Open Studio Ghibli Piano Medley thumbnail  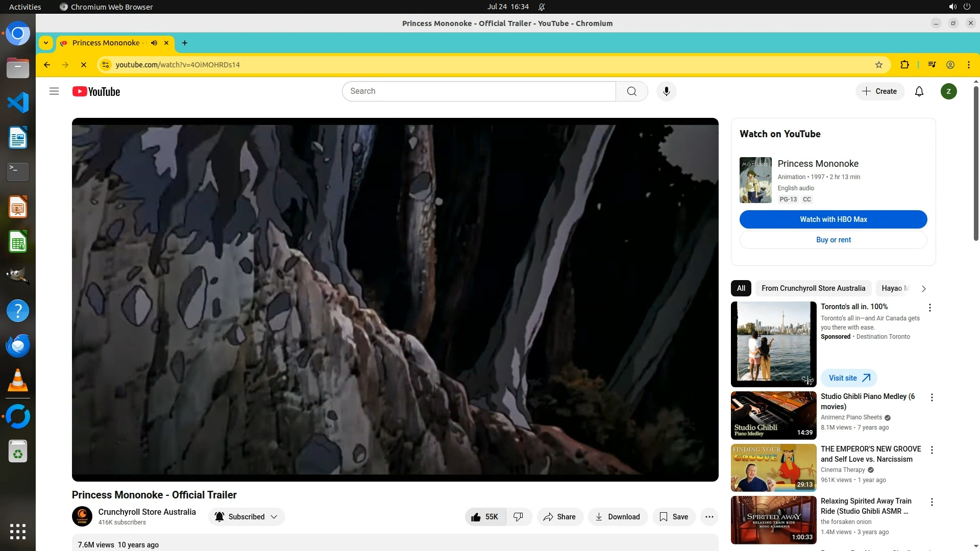pos(773,415)
